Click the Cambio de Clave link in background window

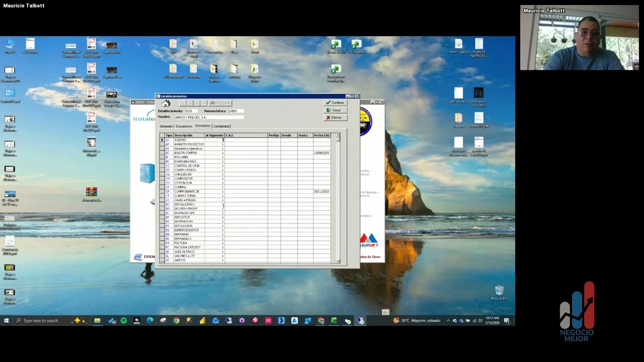click(x=371, y=257)
